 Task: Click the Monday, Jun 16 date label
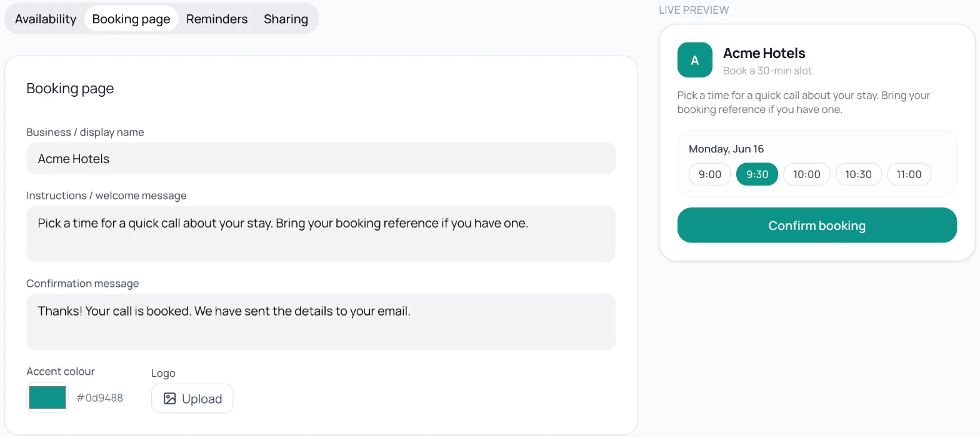[726, 149]
